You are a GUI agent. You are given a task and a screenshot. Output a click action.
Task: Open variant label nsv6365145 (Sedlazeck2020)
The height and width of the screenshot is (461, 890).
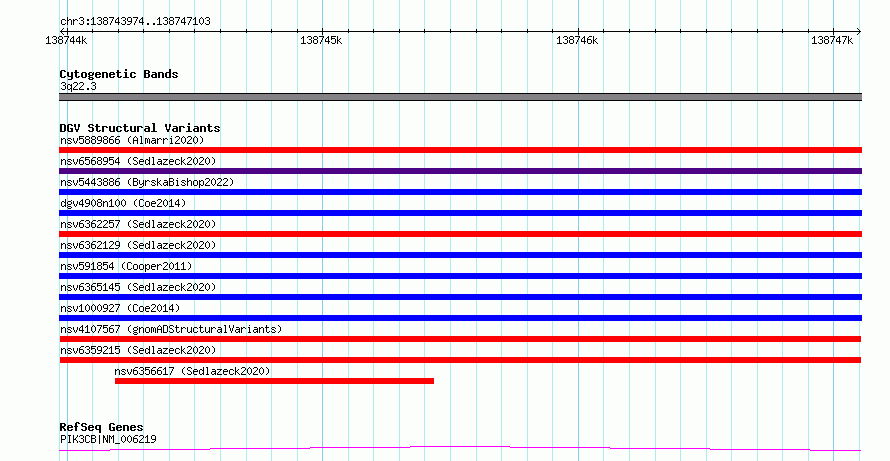tap(138, 287)
